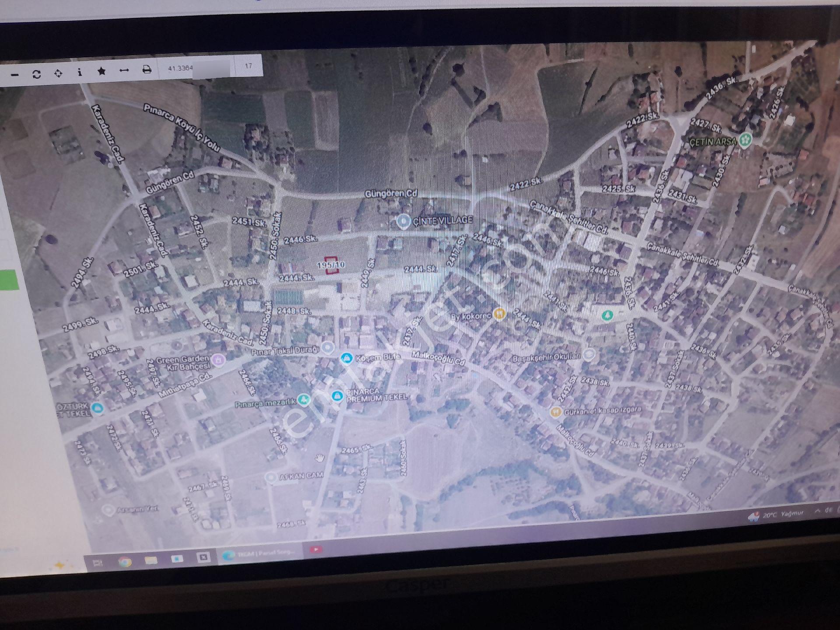Click the 'Pınarca Köyü İç Yolu' label

(x=182, y=127)
